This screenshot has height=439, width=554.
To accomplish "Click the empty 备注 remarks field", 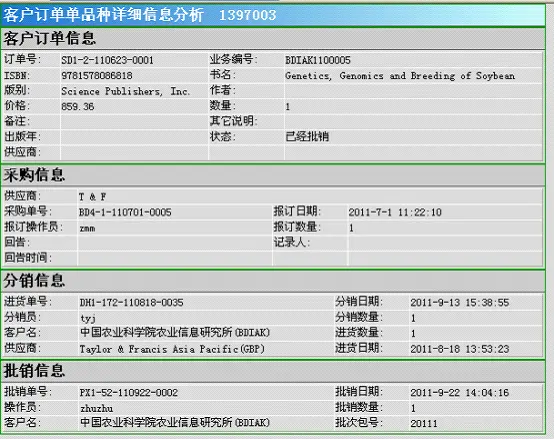I will (x=134, y=121).
